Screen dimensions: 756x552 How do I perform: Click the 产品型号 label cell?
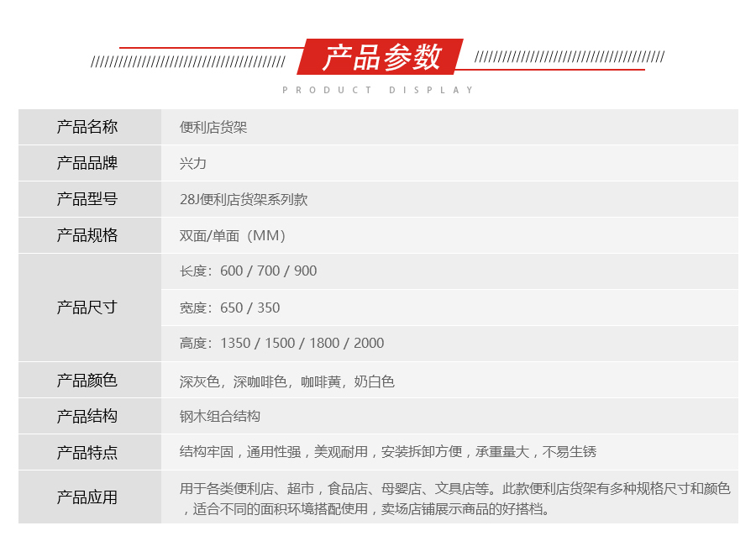tap(90, 199)
